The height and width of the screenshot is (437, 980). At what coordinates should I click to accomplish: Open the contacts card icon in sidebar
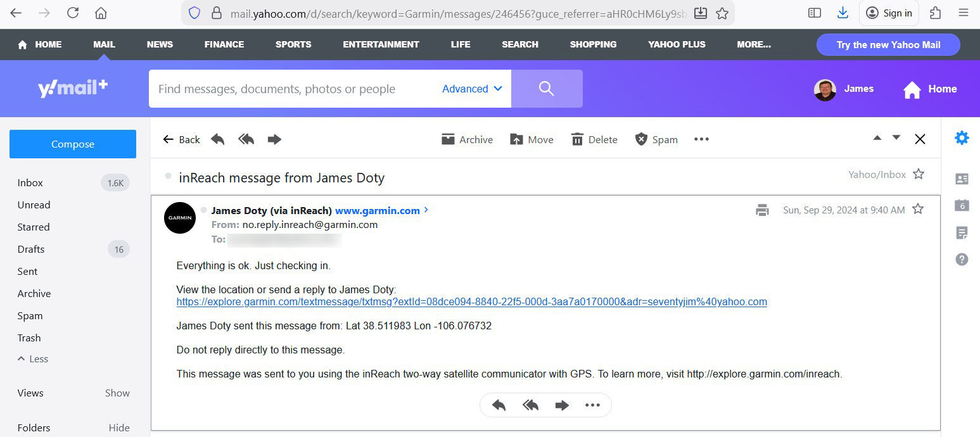(962, 179)
